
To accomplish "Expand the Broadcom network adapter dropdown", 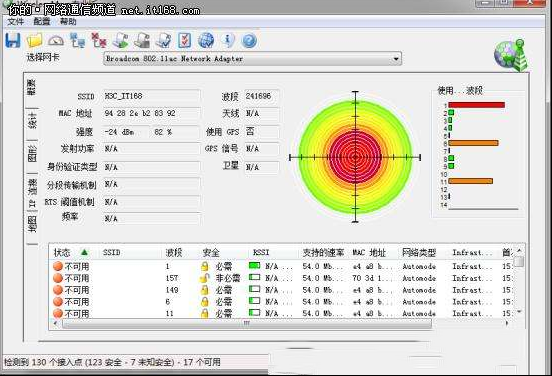I will [x=396, y=59].
